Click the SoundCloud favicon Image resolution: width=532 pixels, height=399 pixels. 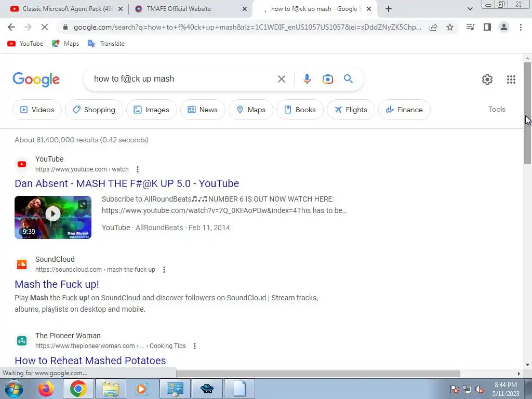pos(22,264)
